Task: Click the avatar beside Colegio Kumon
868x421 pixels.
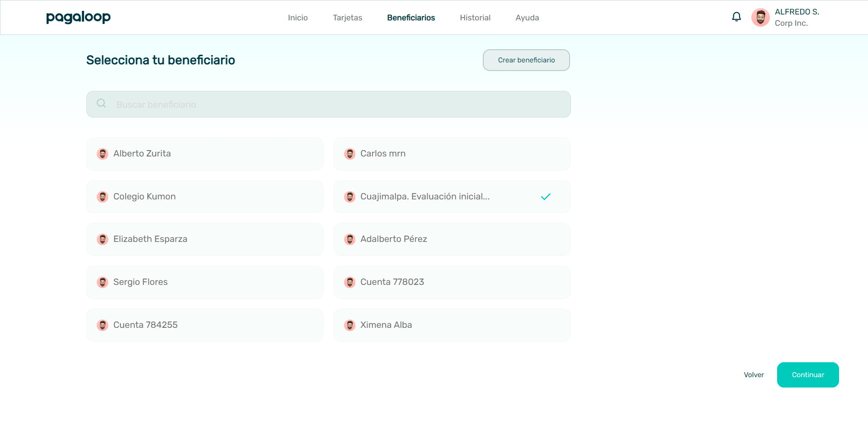Action: pyautogui.click(x=103, y=197)
